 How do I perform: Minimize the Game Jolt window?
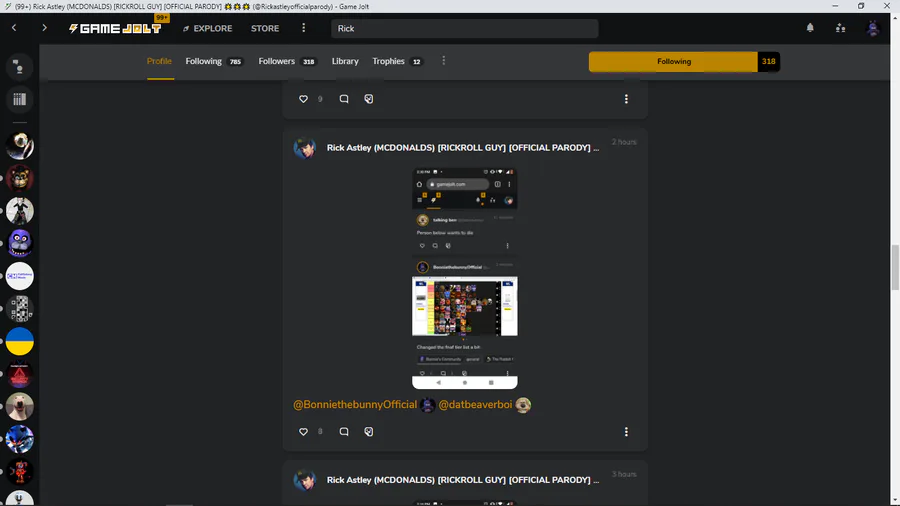835,6
